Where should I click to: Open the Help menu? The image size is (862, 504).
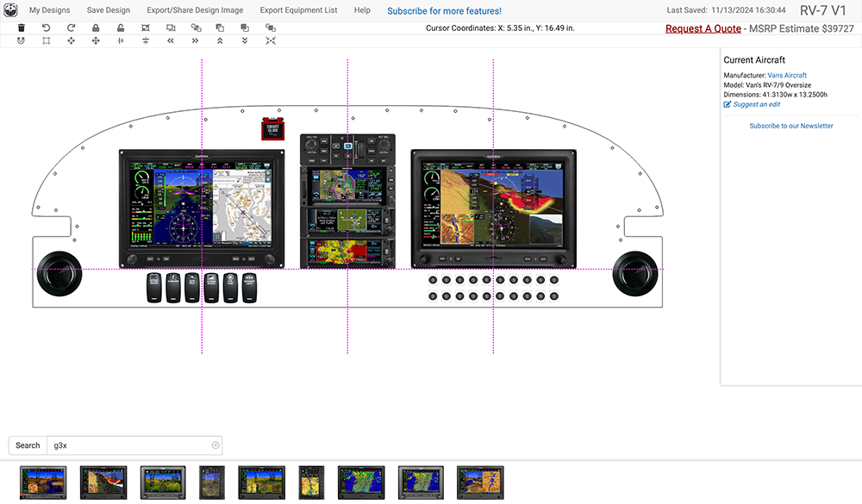(x=362, y=10)
